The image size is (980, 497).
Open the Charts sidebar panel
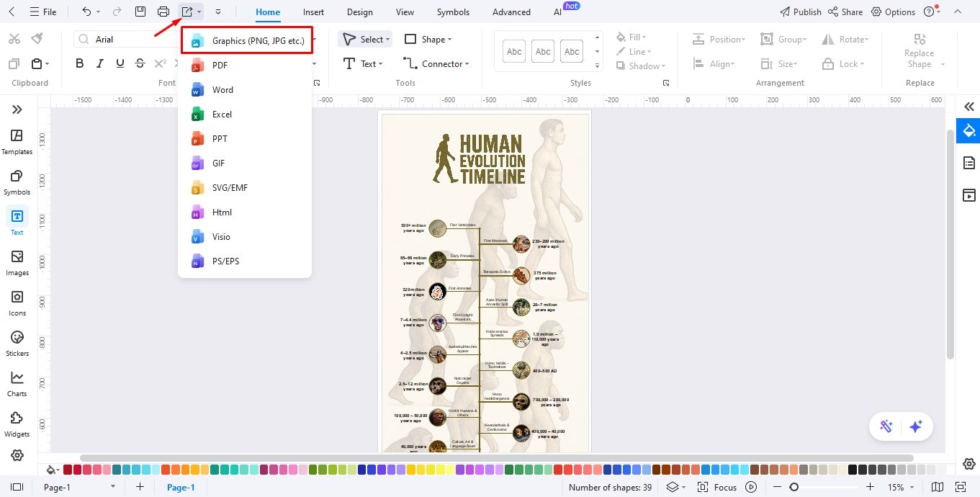(17, 384)
